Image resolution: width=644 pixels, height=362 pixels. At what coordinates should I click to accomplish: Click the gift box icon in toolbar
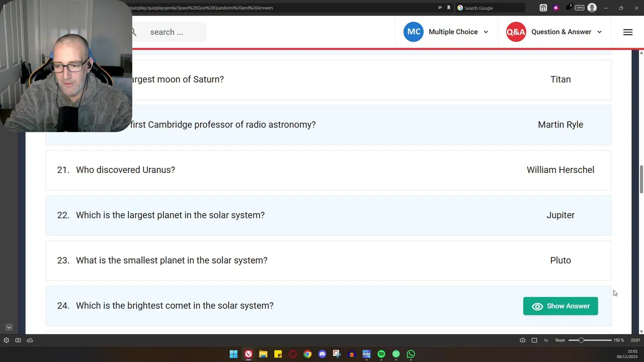tap(543, 8)
